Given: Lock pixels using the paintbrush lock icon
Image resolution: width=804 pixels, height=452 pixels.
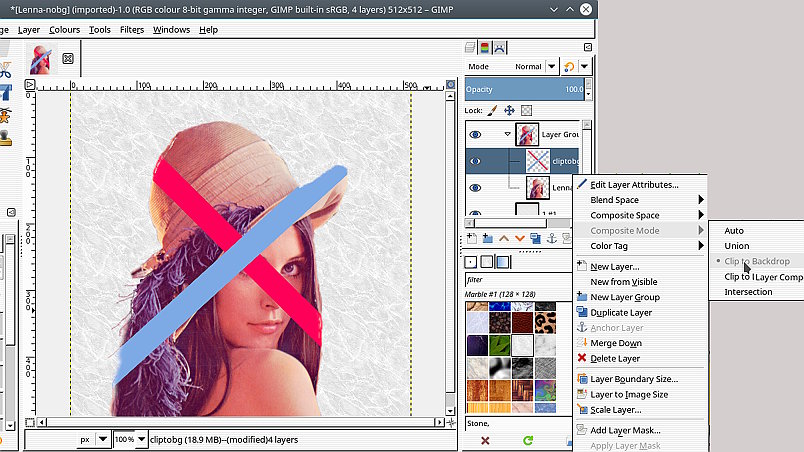Looking at the screenshot, I should 492,110.
